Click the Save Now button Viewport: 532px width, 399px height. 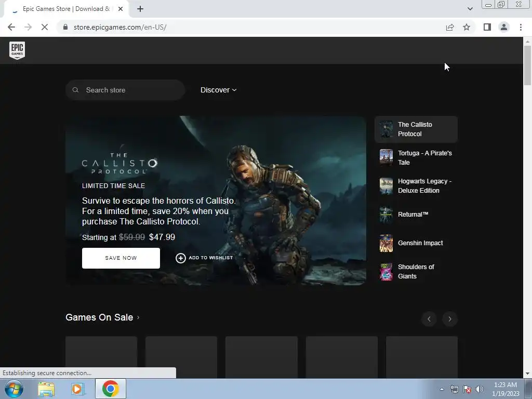(x=121, y=258)
